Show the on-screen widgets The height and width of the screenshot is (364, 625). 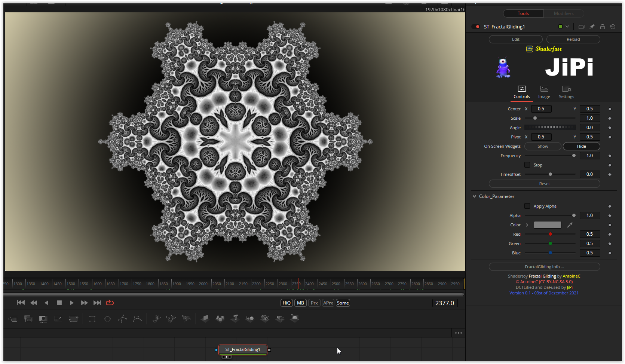543,146
